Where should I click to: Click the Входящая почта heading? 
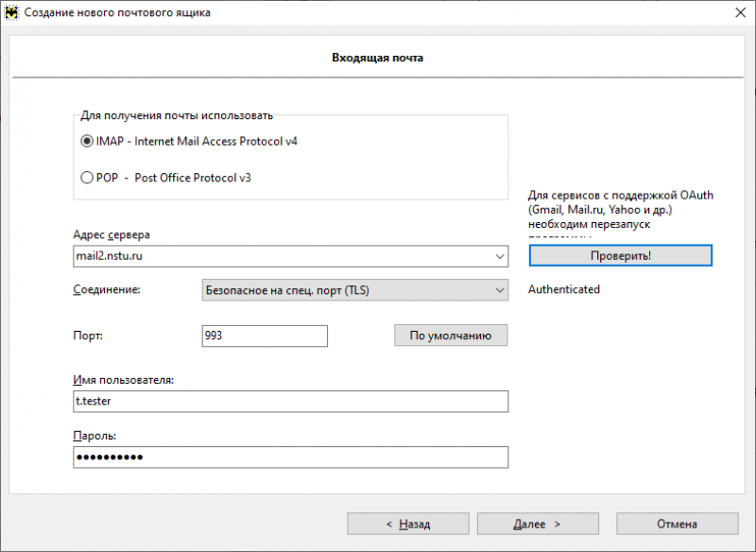(x=377, y=58)
